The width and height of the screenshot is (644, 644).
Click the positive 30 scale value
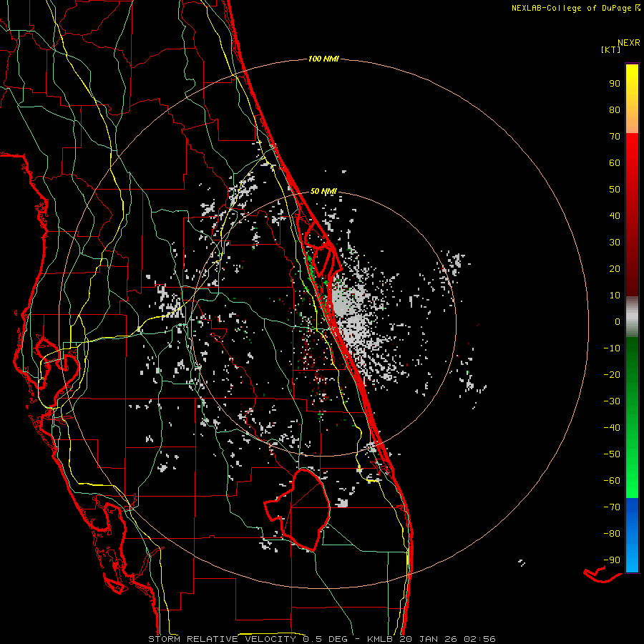[x=615, y=243]
